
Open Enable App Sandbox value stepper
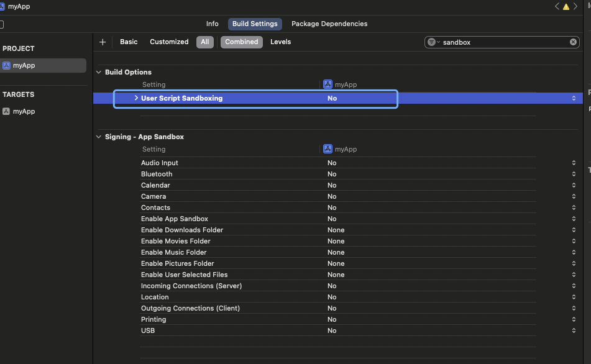[x=574, y=219]
